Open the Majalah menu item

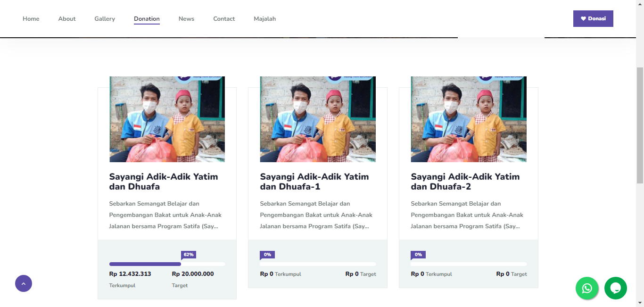[264, 19]
